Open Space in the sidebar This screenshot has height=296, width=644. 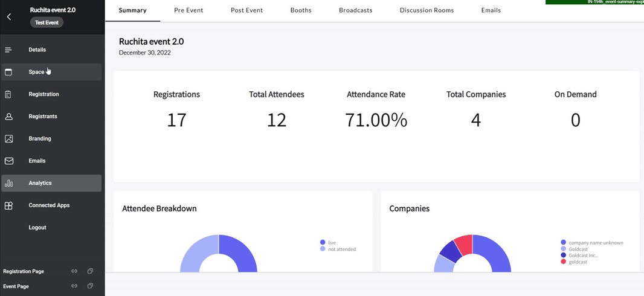51,72
